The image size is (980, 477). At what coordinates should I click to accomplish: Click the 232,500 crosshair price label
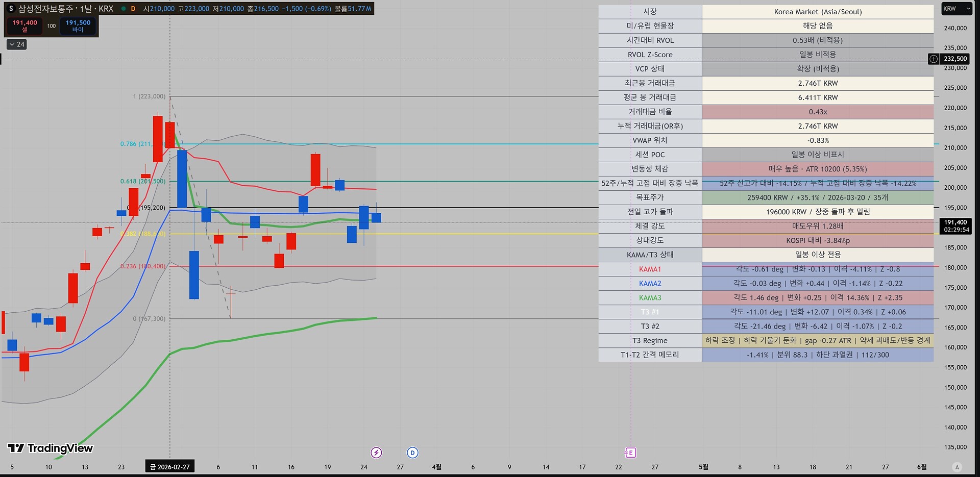[x=955, y=59]
